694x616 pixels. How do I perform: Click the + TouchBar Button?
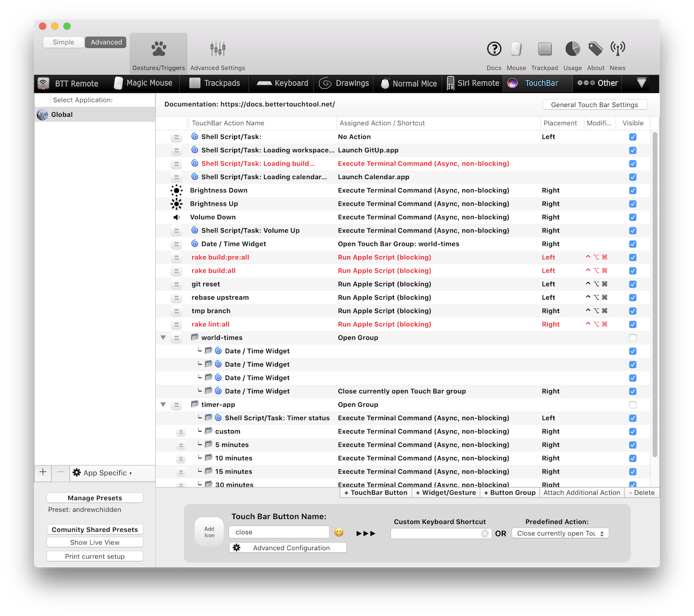376,493
